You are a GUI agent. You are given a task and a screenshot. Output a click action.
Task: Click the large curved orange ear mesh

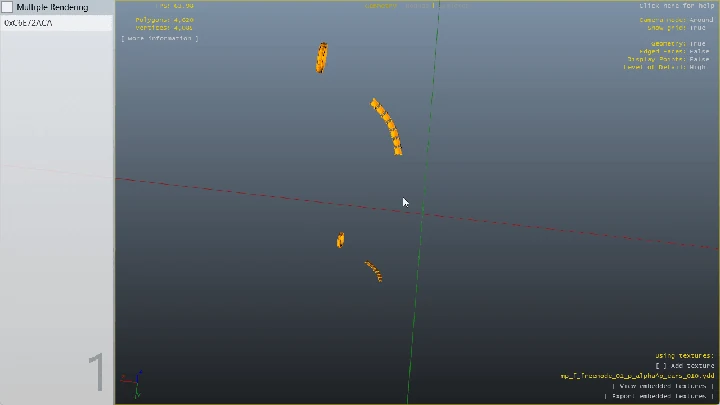[x=387, y=127]
